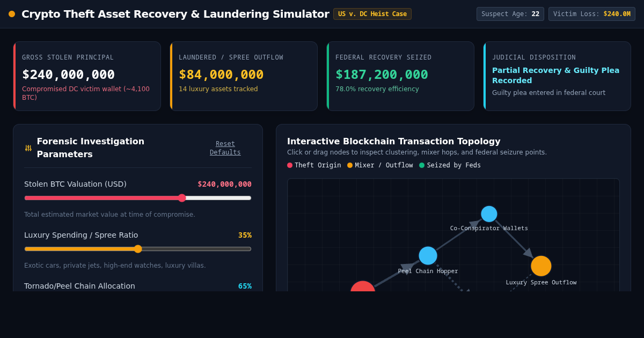This screenshot has width=644, height=338.
Task: Click the Reset Defaults link
Action: (225, 148)
